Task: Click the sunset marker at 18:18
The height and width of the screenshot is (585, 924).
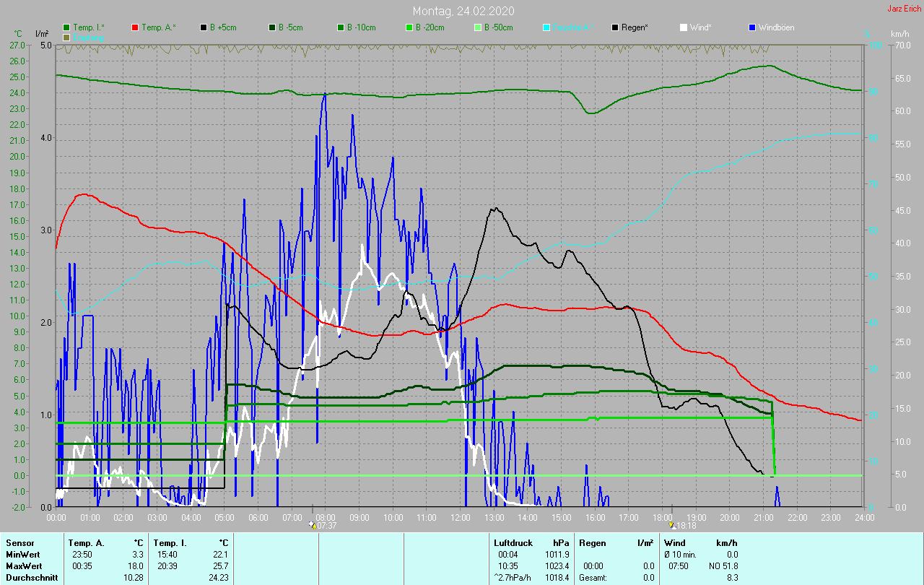Action: click(x=672, y=525)
